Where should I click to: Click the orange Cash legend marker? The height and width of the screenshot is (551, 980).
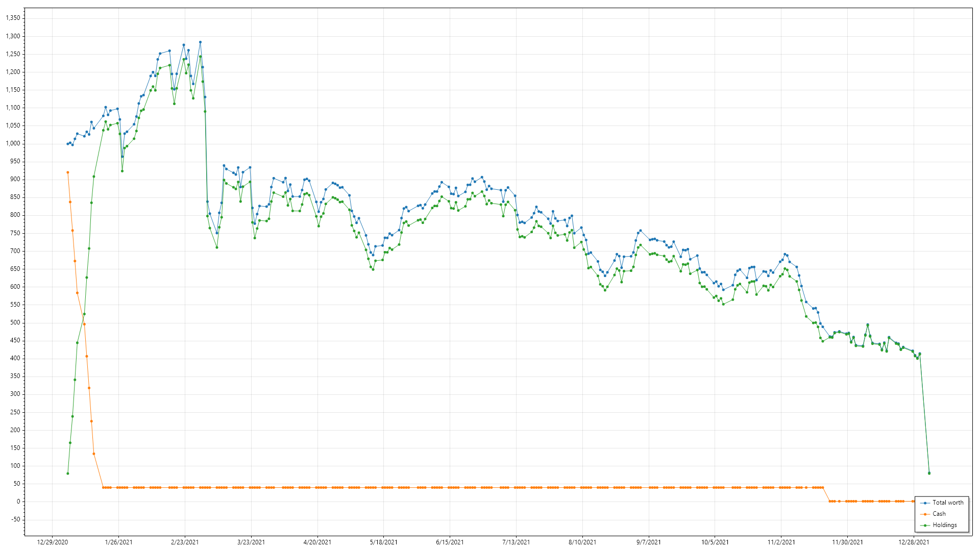(x=925, y=514)
